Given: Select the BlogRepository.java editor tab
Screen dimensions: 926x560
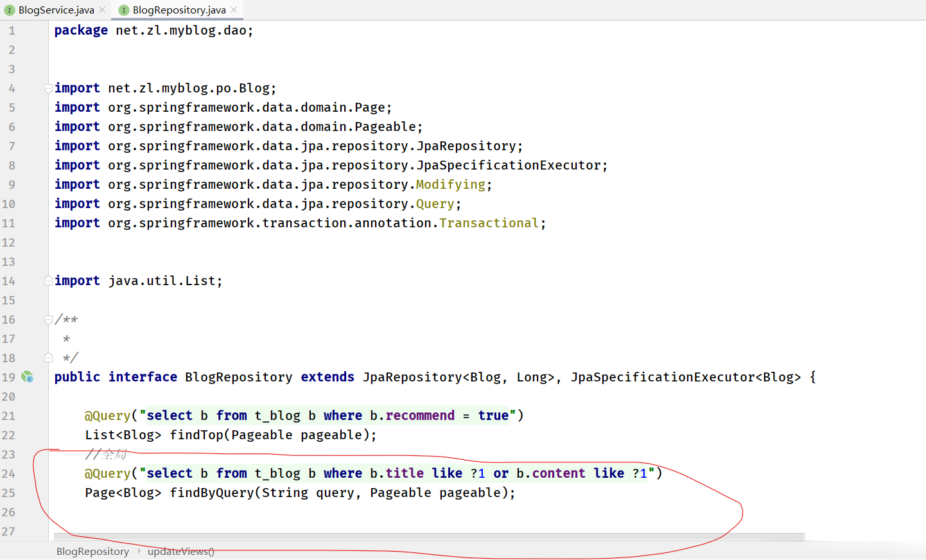Looking at the screenshot, I should click(x=179, y=10).
